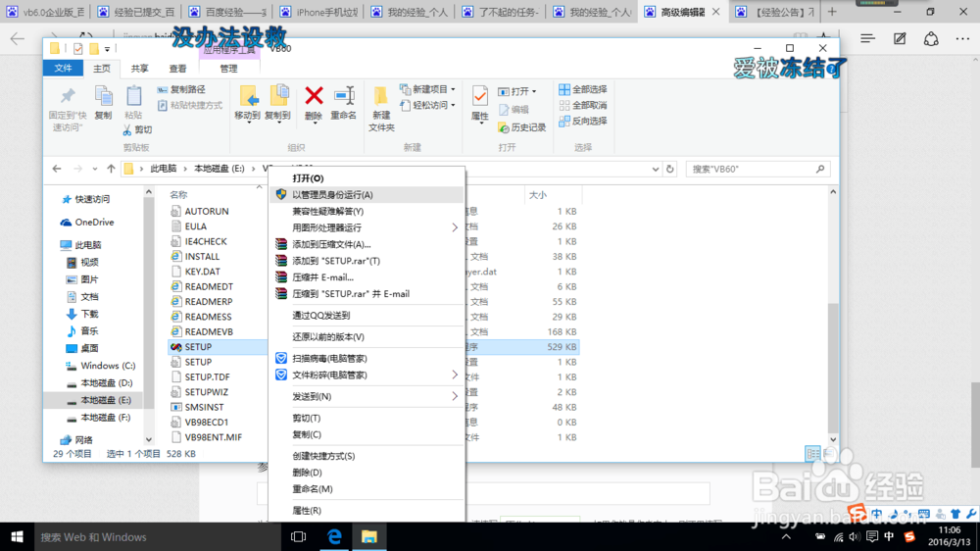
Task: Open the Open (打开) ribbon dropdown
Action: (x=517, y=91)
